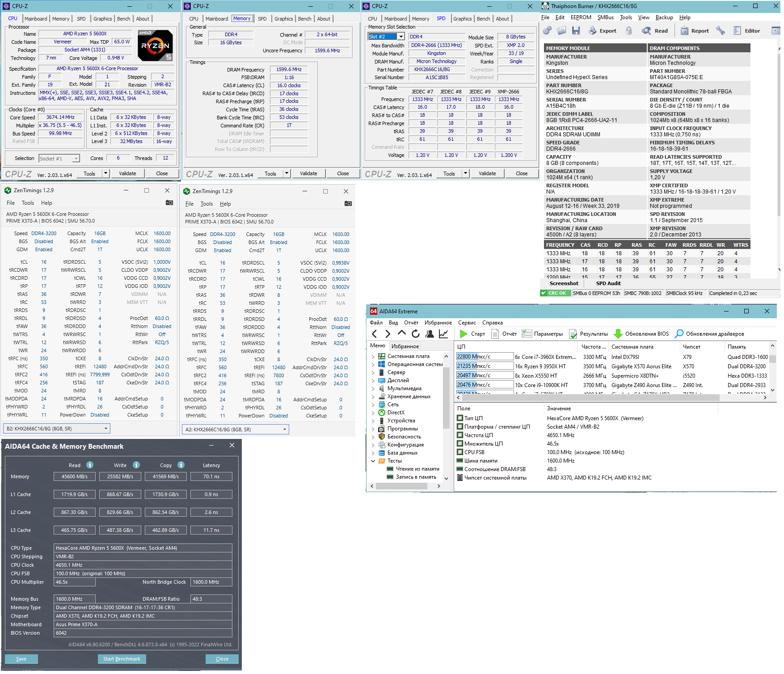784x674 pixels.
Task: Click the info icon beside Read in AIDA64 benchmark
Action: (x=90, y=465)
